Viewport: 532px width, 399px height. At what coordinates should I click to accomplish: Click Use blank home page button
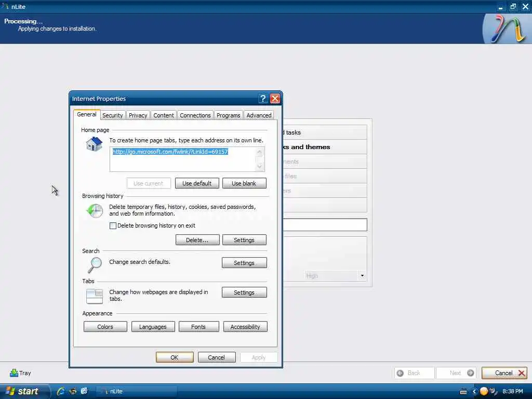(244, 183)
